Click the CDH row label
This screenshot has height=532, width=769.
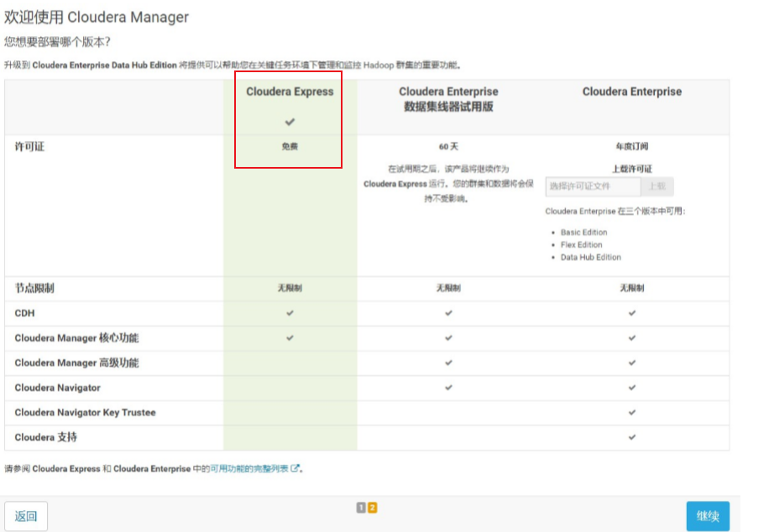(24, 313)
